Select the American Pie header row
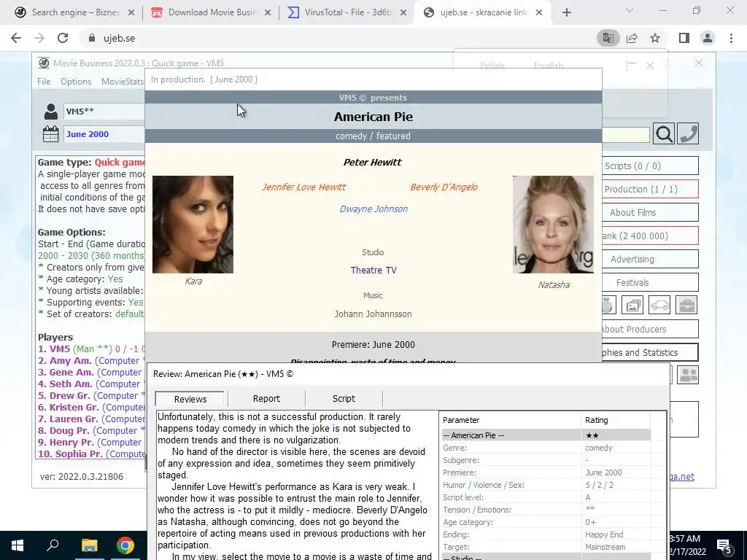The image size is (747, 560). click(x=546, y=435)
